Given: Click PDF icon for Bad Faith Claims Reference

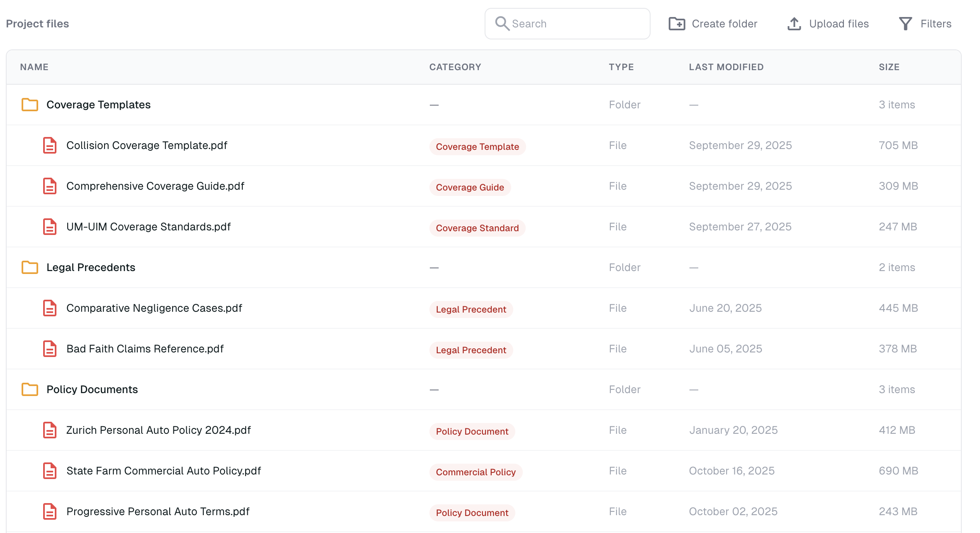Looking at the screenshot, I should coord(50,349).
